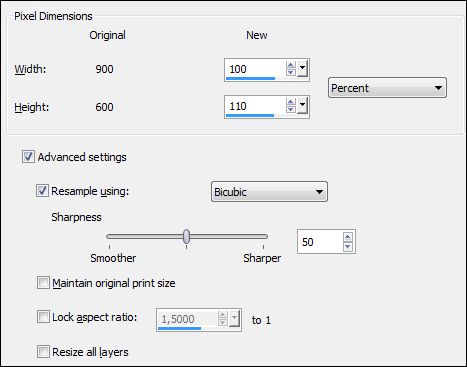Decrease the Sharpness value with the down arrow
This screenshot has height=367, width=467.
click(348, 246)
